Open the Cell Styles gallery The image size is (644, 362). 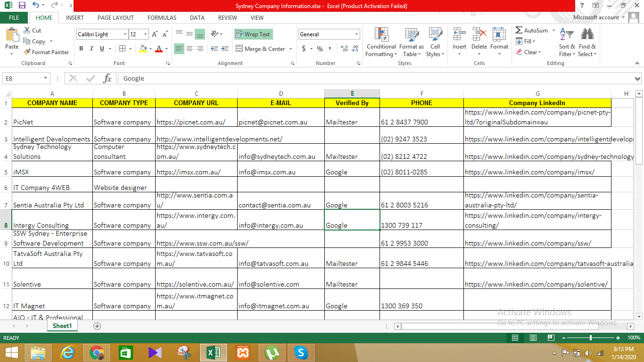click(x=435, y=42)
